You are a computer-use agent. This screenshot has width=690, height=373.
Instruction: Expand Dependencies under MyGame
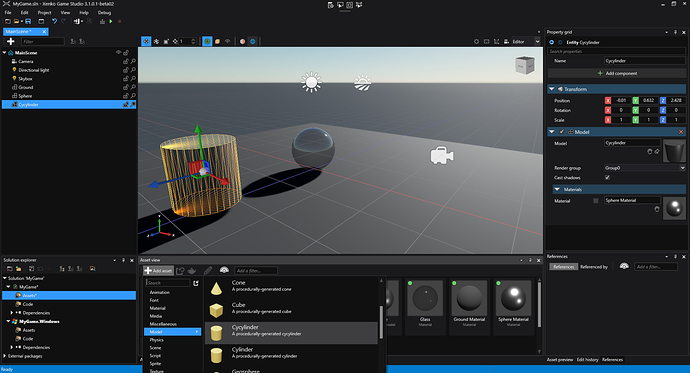[11, 313]
